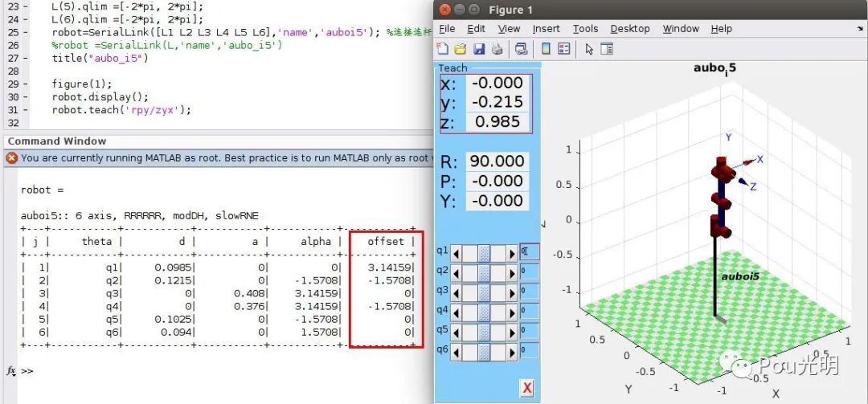Click q4 slider thumb
This screenshot has height=404, width=868.
coord(485,312)
